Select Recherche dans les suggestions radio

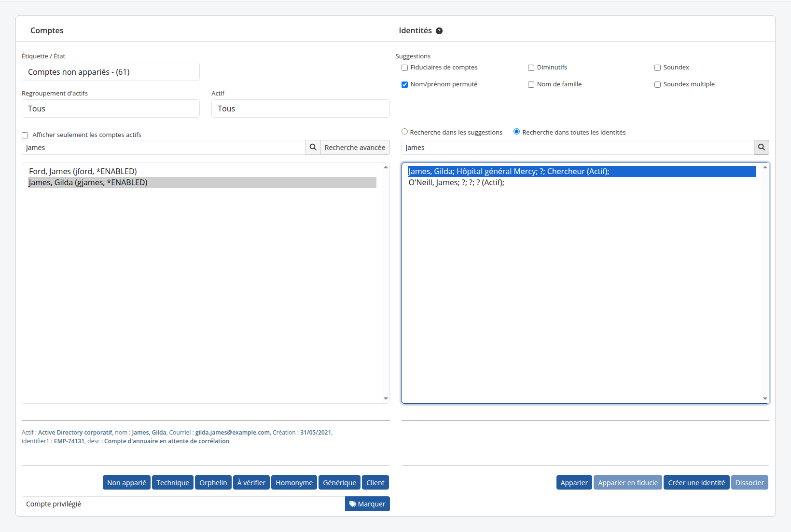pyautogui.click(x=405, y=132)
